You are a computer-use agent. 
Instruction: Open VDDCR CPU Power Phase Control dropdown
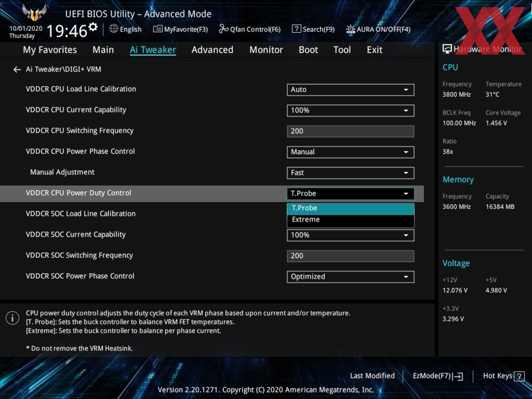tap(350, 152)
